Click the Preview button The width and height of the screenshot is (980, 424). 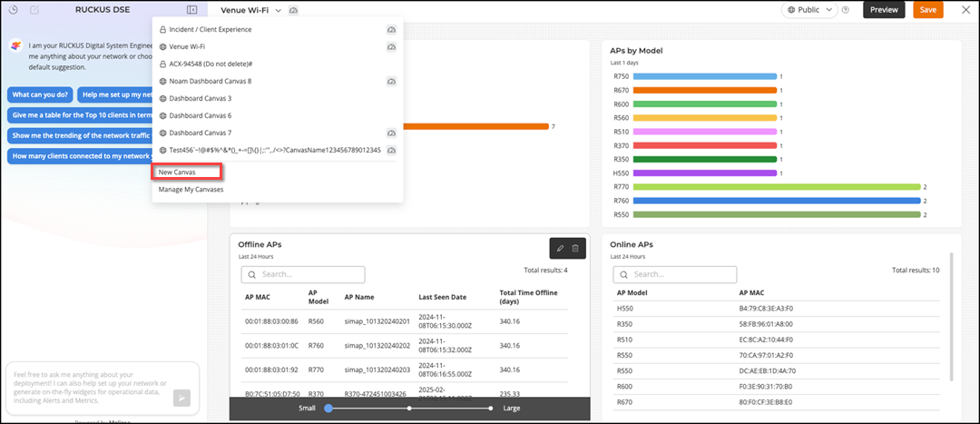click(883, 10)
